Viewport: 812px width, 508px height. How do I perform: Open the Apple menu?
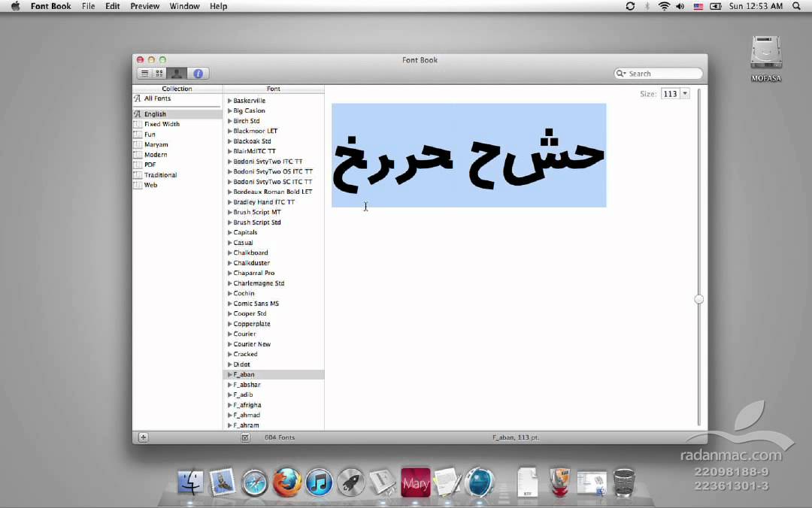click(x=16, y=6)
